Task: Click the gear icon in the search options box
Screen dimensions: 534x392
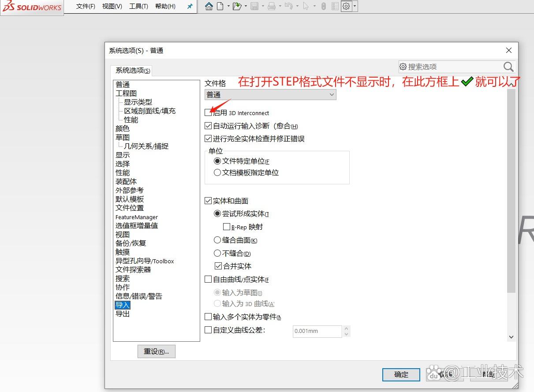Action: (403, 67)
